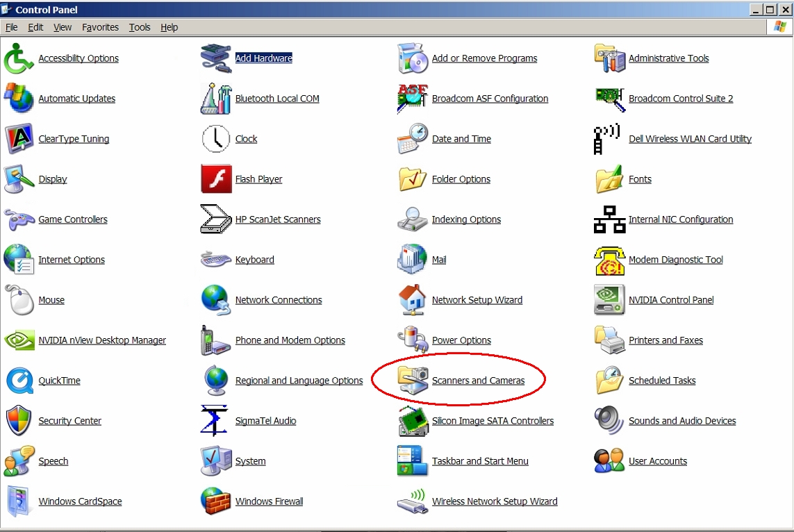Click the Add or Remove Programs icon
This screenshot has height=532, width=794.
413,58
